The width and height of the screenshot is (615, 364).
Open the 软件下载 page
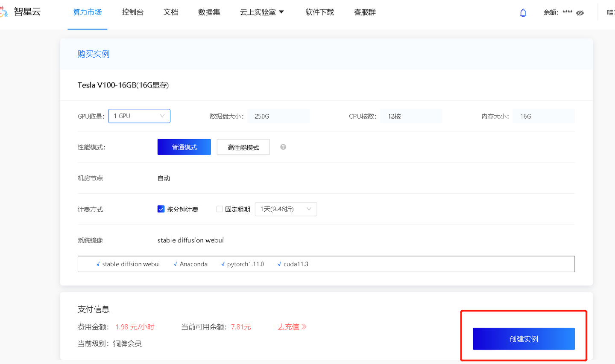pyautogui.click(x=320, y=12)
